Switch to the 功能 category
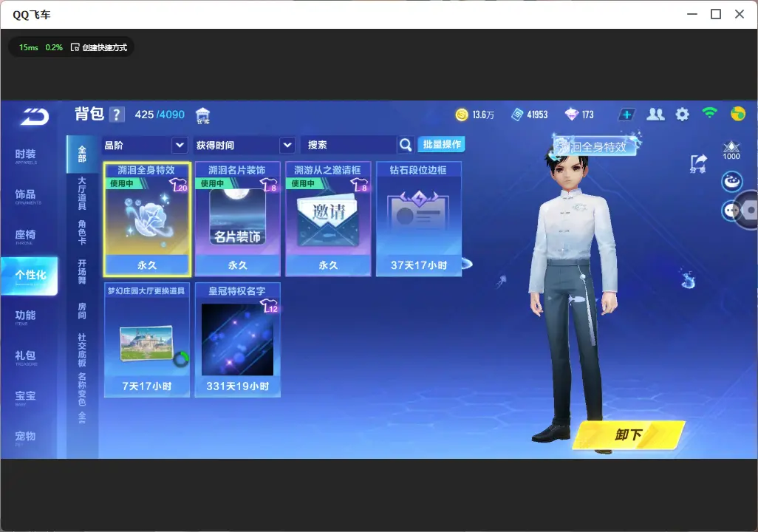The width and height of the screenshot is (758, 532). click(26, 316)
